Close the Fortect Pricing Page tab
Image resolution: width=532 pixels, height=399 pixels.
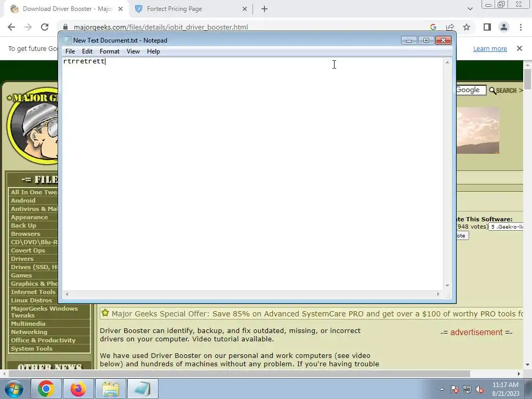(245, 9)
